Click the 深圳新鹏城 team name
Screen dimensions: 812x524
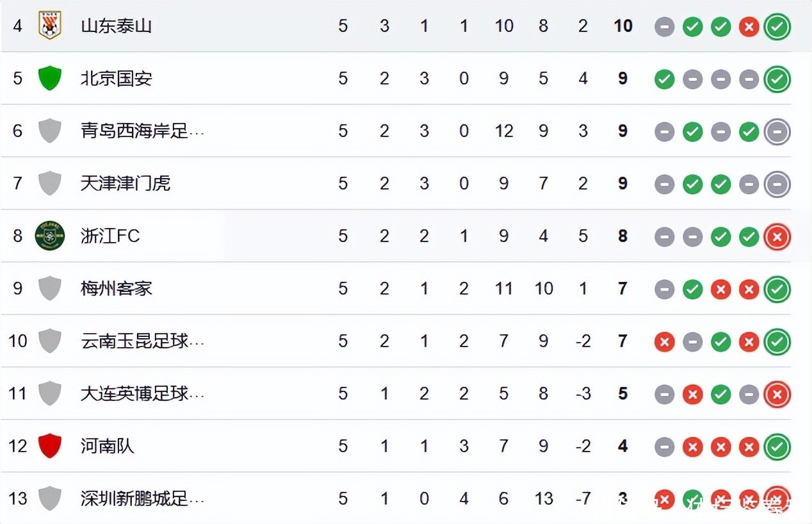pos(142,498)
